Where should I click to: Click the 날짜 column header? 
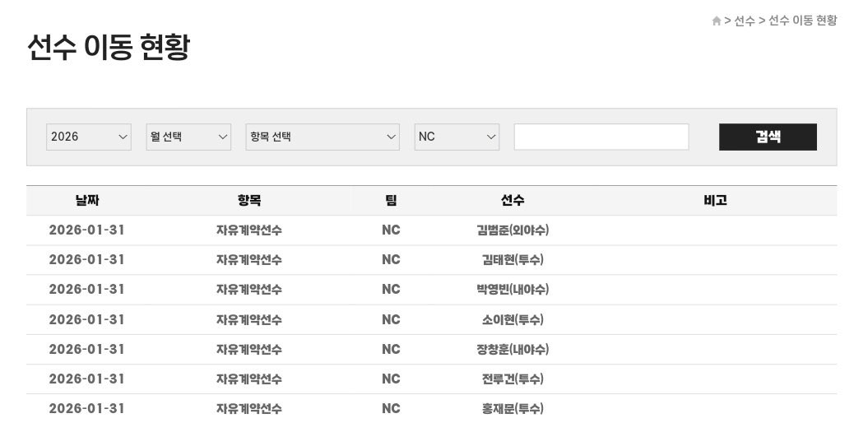[x=87, y=201]
